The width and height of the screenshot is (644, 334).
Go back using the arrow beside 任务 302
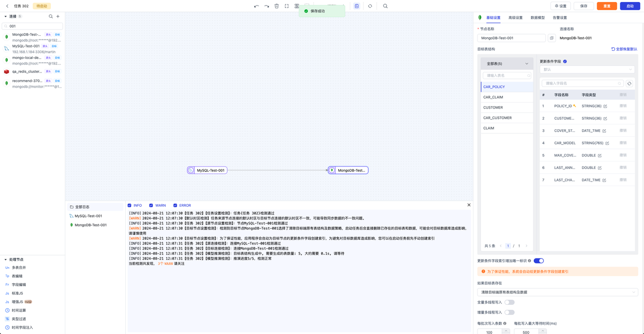[x=7, y=6]
